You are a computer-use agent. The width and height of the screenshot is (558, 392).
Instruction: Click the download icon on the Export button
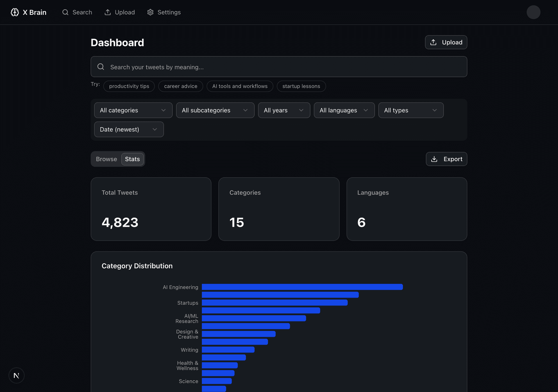(x=434, y=159)
